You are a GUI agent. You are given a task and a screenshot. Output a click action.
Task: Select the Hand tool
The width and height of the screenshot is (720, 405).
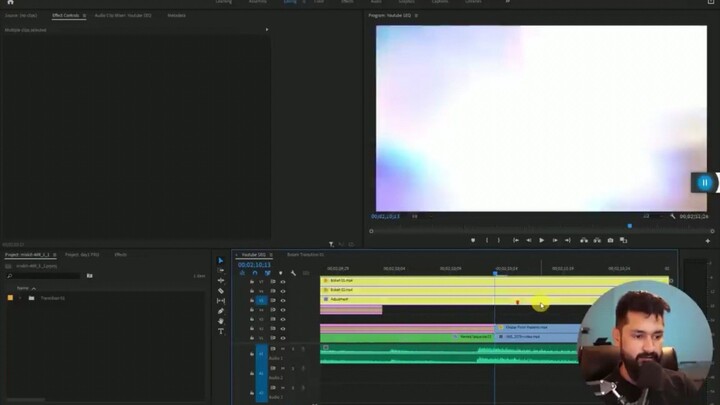(x=220, y=321)
